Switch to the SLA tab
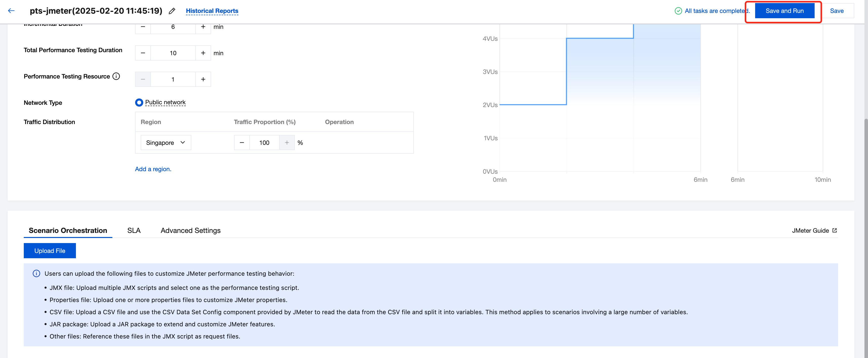The image size is (868, 358). coord(134,230)
